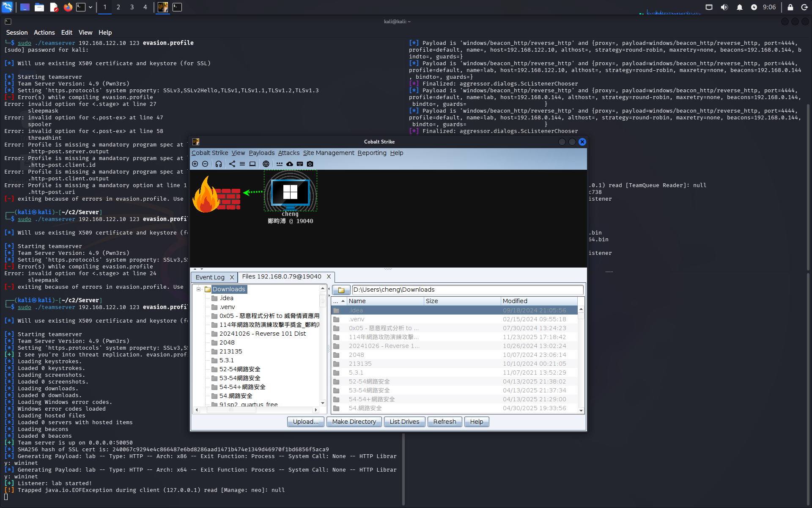Viewport: 812px width, 508px height.
Task: Click the new connection plus icon
Action: point(195,164)
